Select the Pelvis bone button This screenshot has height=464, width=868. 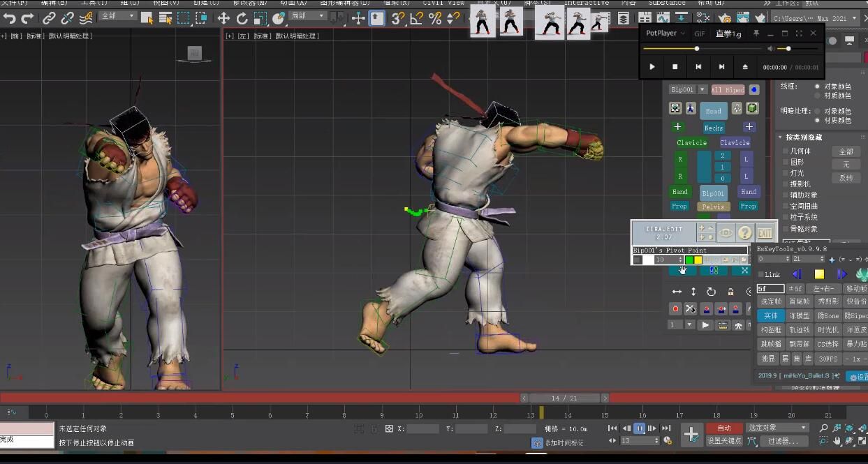714,207
